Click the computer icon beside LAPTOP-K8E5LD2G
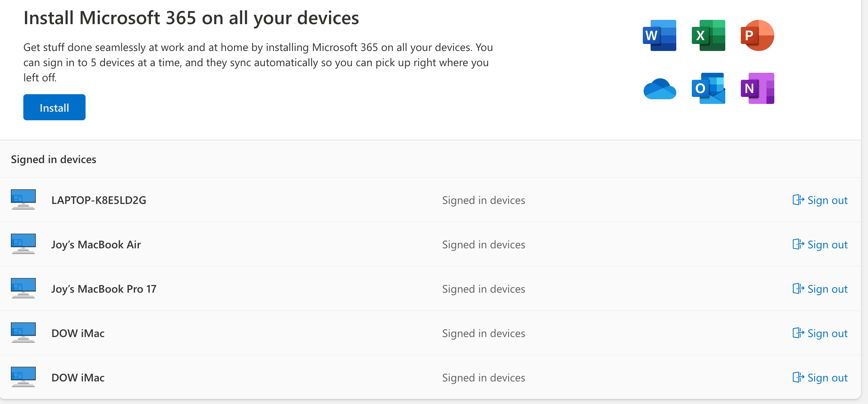Image resolution: width=868 pixels, height=404 pixels. click(x=23, y=199)
